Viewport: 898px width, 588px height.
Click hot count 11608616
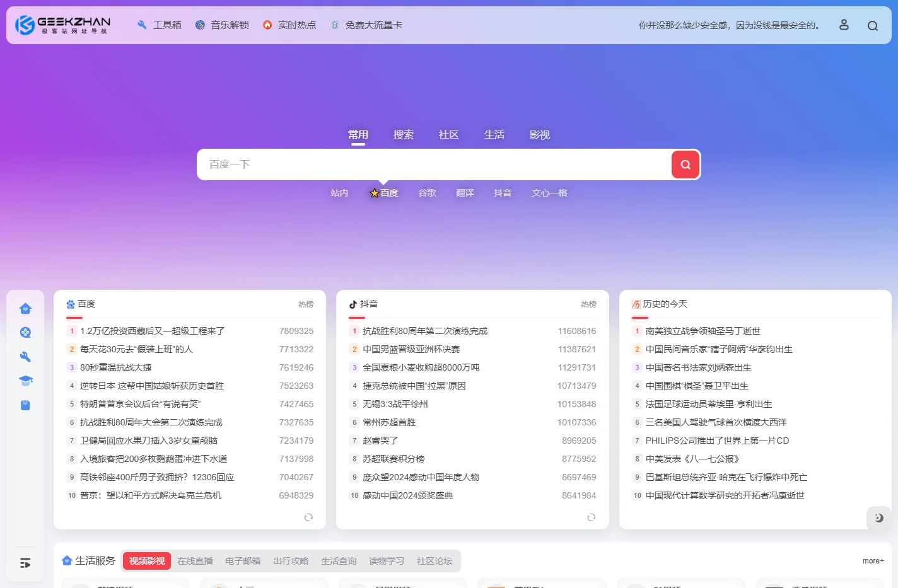[x=577, y=331]
